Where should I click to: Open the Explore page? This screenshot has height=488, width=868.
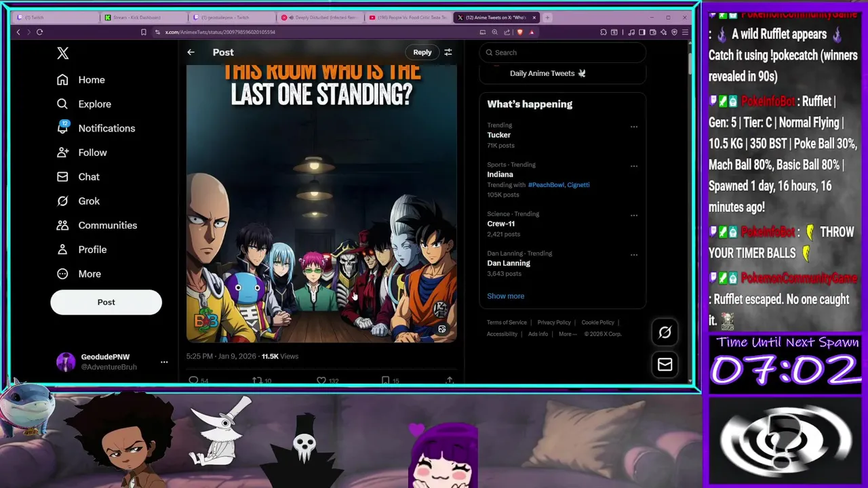click(x=84, y=104)
